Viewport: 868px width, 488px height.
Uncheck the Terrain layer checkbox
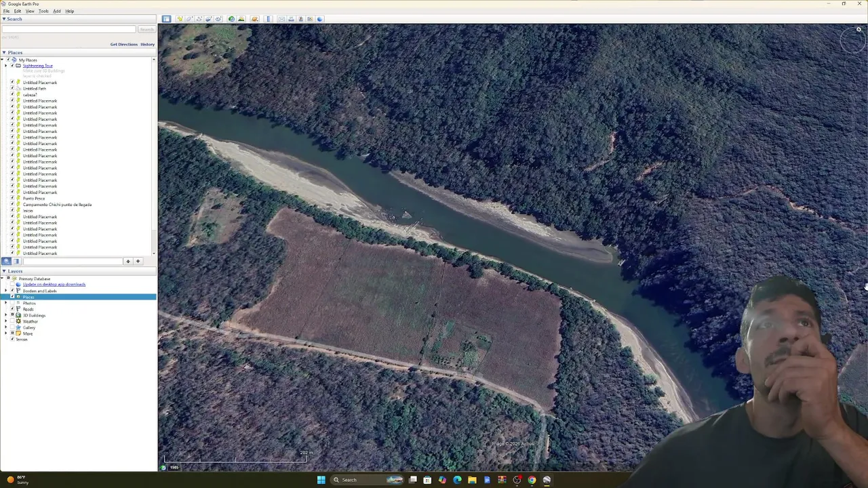click(x=12, y=340)
